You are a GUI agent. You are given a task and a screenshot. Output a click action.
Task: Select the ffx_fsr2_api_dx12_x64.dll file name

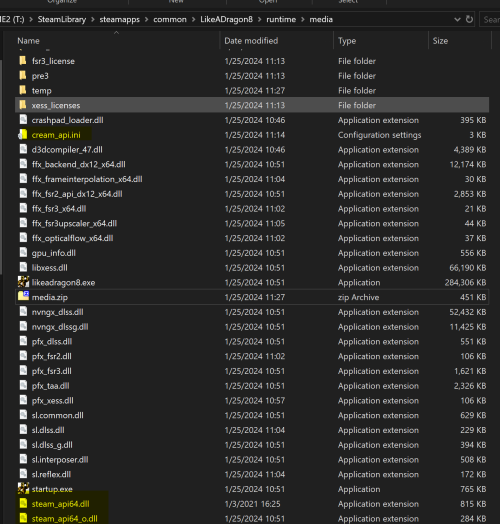pyautogui.click(x=77, y=193)
